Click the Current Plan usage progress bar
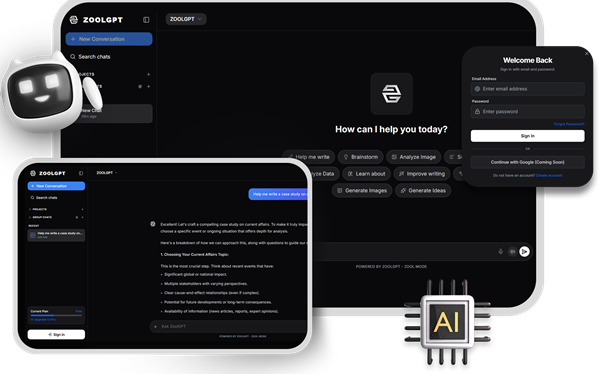 [x=56, y=315]
